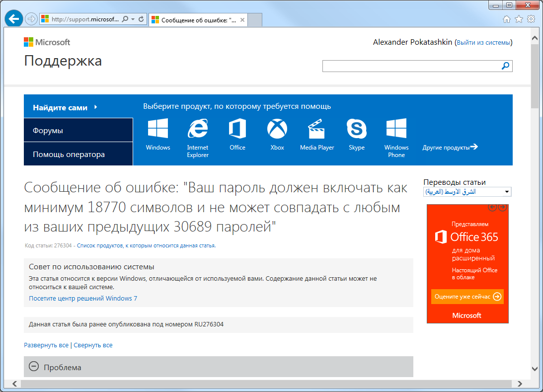Image resolution: width=543 pixels, height=392 pixels.
Task: Click the vertical scrollbar down arrow
Action: [535, 369]
